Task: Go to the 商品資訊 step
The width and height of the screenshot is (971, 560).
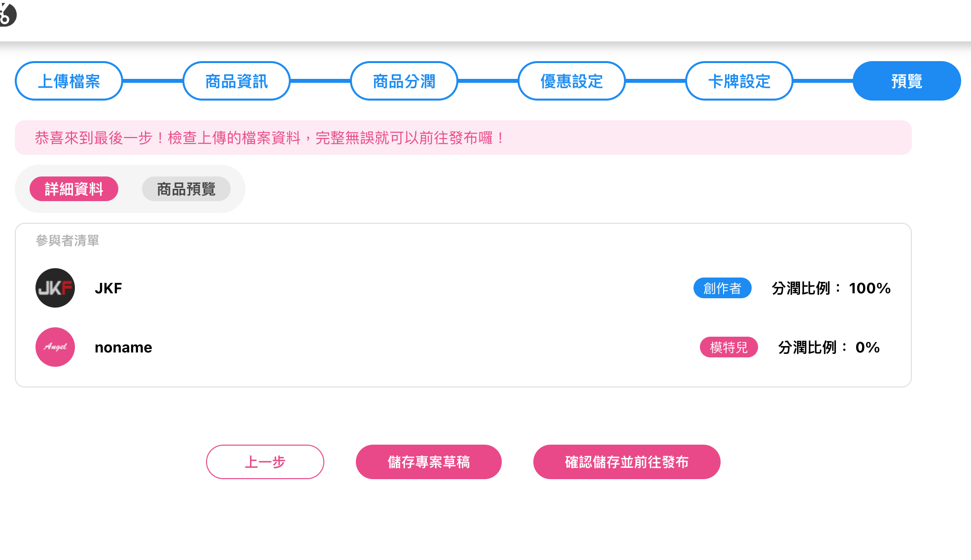Action: (237, 81)
